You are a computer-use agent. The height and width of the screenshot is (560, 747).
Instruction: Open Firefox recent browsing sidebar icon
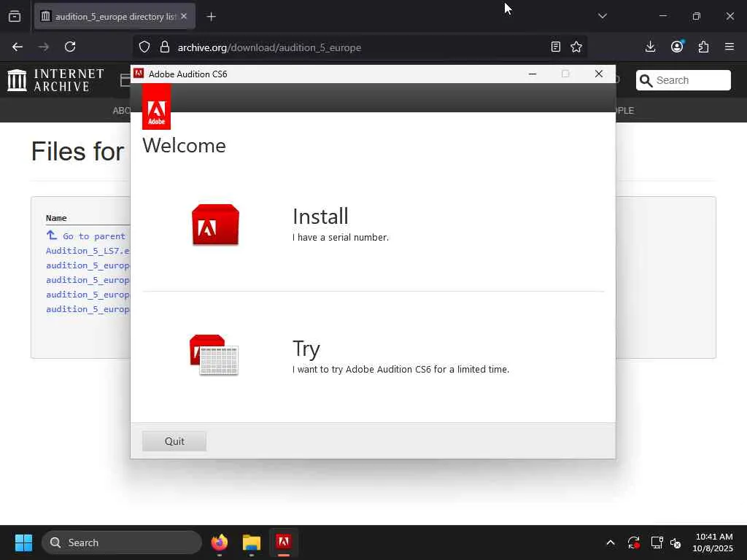coord(15,17)
